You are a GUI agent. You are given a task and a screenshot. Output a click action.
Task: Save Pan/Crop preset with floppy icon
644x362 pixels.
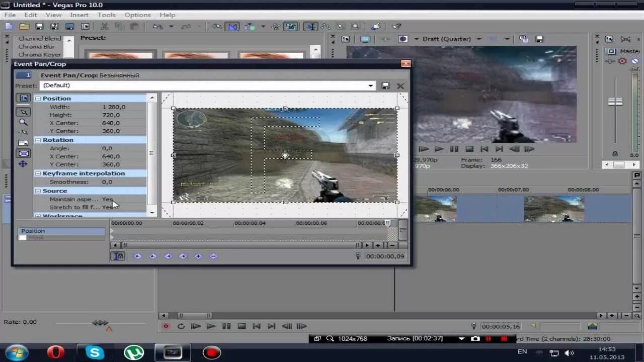pos(385,85)
